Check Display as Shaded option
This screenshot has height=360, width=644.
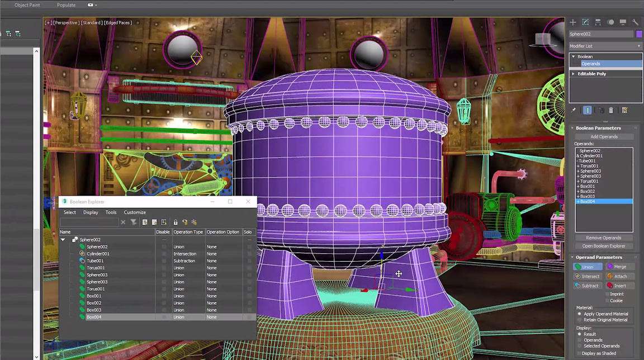click(579, 353)
